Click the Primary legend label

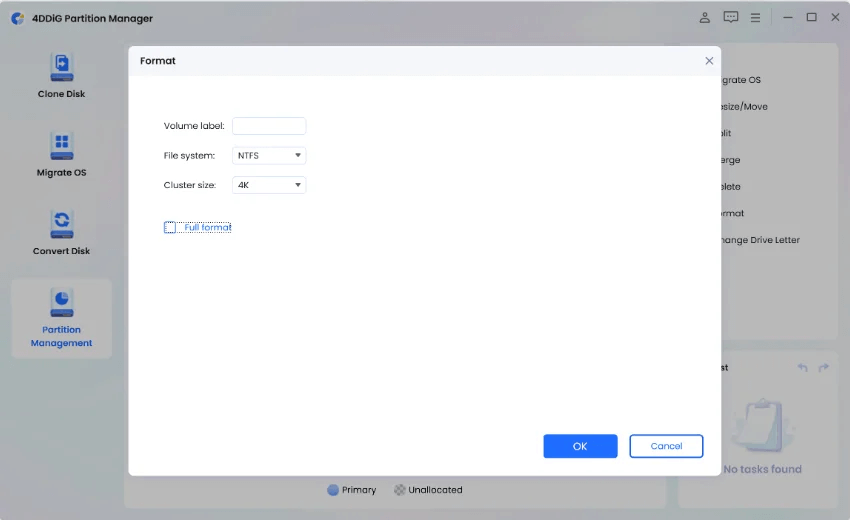(x=359, y=490)
